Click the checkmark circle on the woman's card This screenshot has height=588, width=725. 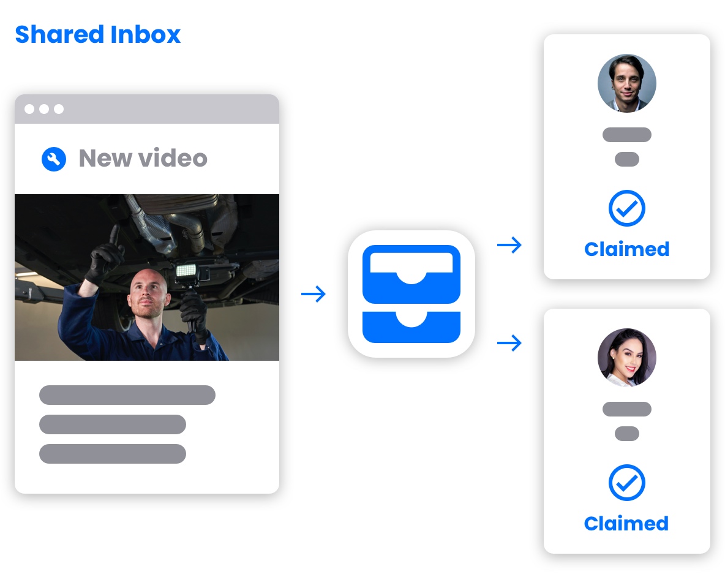626,483
